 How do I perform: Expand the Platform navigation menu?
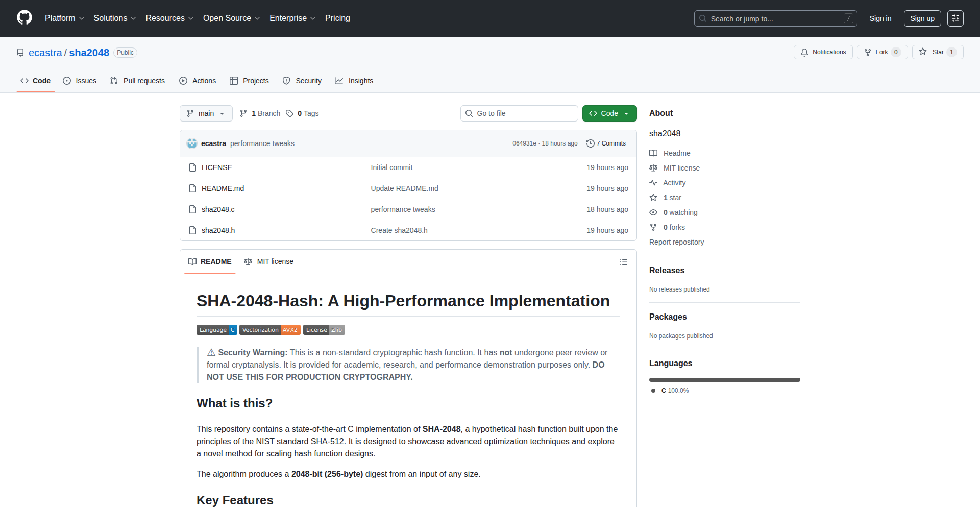[64, 18]
